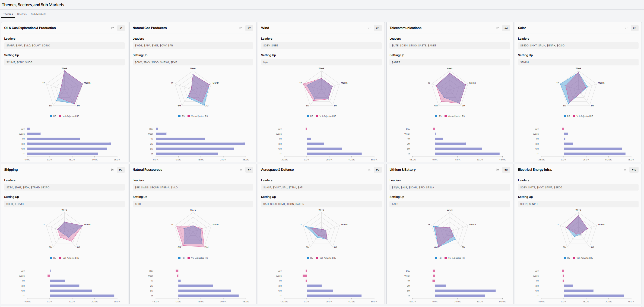Switch to the Sub Markets tab
Image resolution: width=644 pixels, height=307 pixels.
point(38,14)
